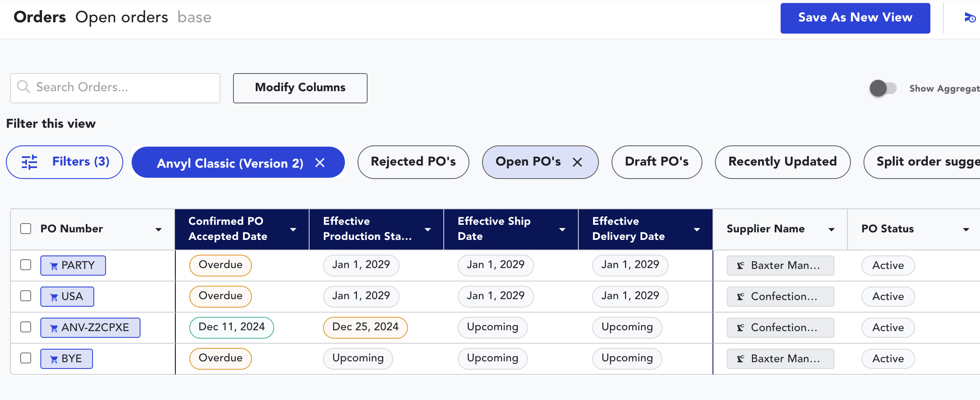Click Dec 25, 2024 production start date
The height and width of the screenshot is (400, 980).
tap(366, 327)
